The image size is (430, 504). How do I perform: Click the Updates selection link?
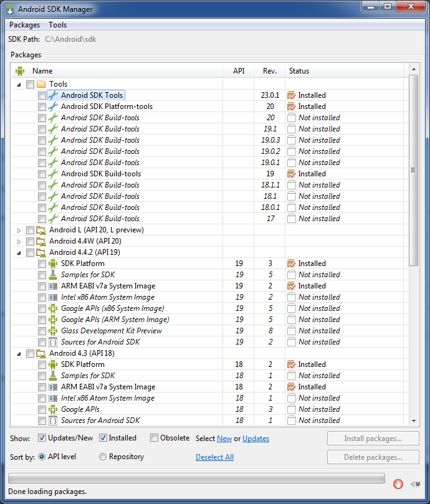pyautogui.click(x=256, y=439)
